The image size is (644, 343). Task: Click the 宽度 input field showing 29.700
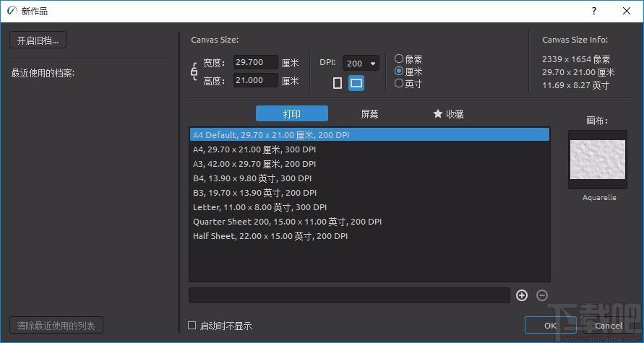(256, 62)
